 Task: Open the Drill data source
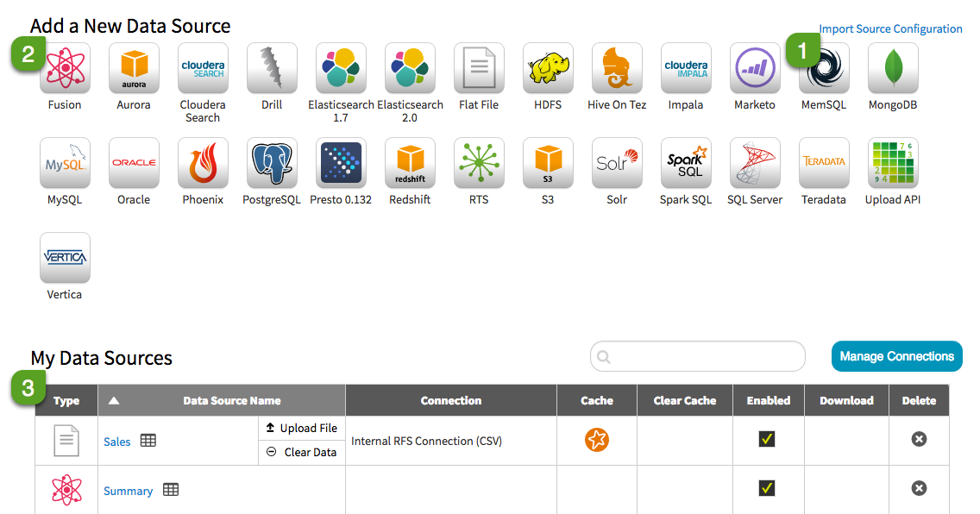pos(272,67)
